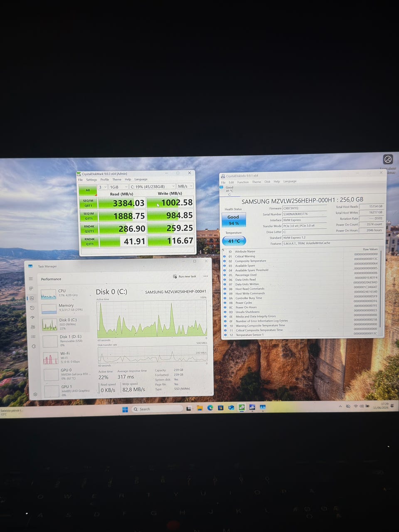Click Run new task in Task Manager
The width and height of the screenshot is (399, 532).
click(x=185, y=276)
